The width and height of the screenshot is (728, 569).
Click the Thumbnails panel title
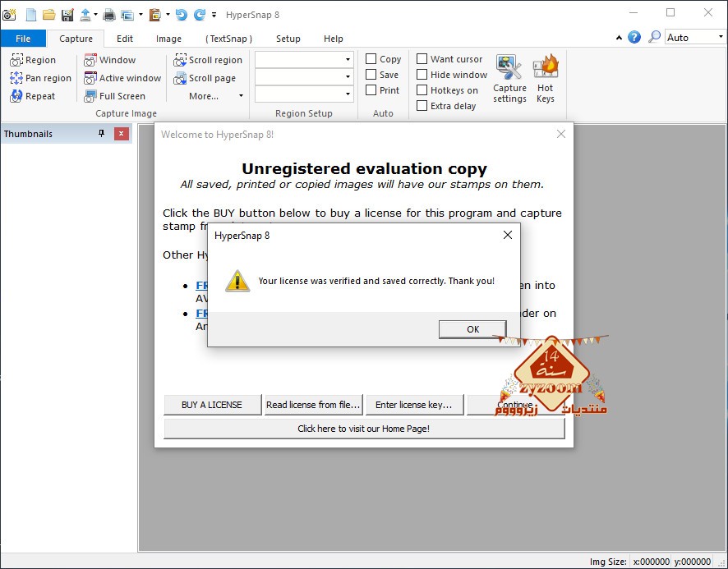pos(28,134)
